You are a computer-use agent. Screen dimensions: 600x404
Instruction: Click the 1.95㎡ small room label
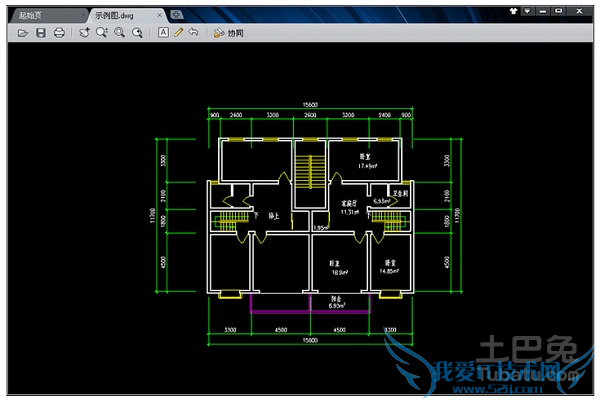point(321,228)
